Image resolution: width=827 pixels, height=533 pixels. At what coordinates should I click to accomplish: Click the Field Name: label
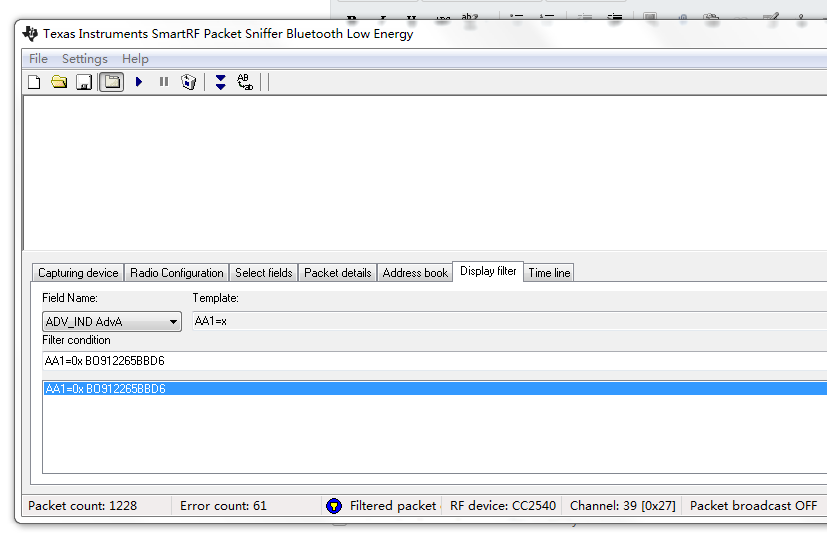click(70, 298)
